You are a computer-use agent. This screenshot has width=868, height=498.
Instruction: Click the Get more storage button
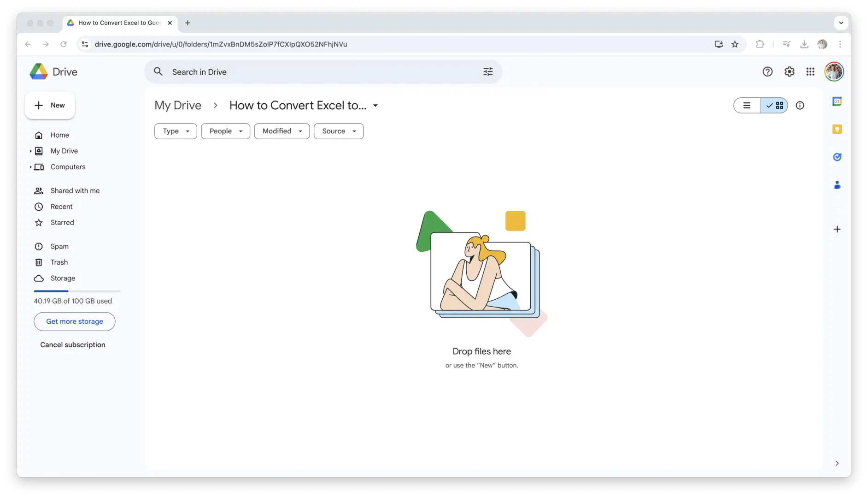coord(74,322)
